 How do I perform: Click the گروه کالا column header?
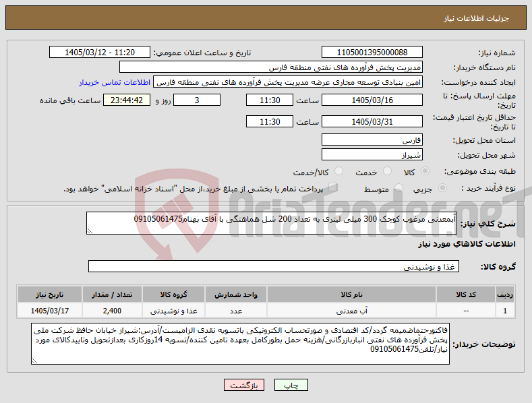coord(173,294)
